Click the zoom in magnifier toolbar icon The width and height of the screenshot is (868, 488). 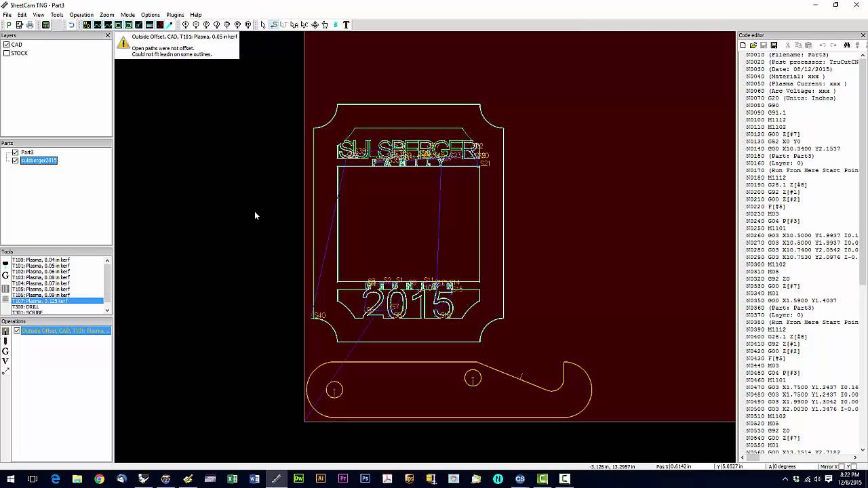(185, 25)
